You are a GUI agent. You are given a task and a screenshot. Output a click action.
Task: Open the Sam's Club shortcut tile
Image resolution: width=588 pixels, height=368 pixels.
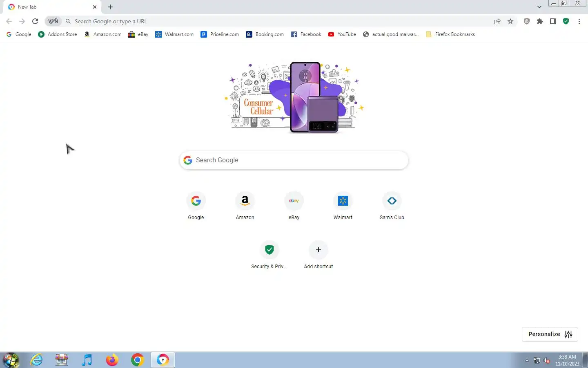[392, 206]
